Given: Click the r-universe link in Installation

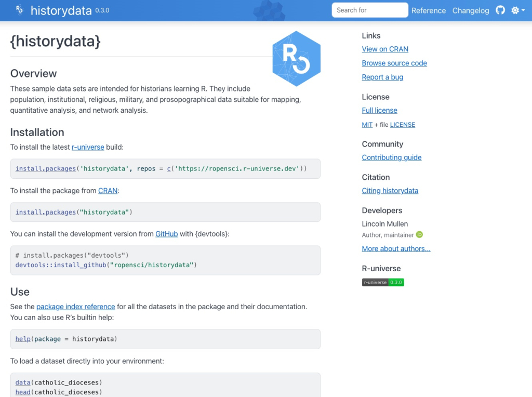Looking at the screenshot, I should 88,147.
